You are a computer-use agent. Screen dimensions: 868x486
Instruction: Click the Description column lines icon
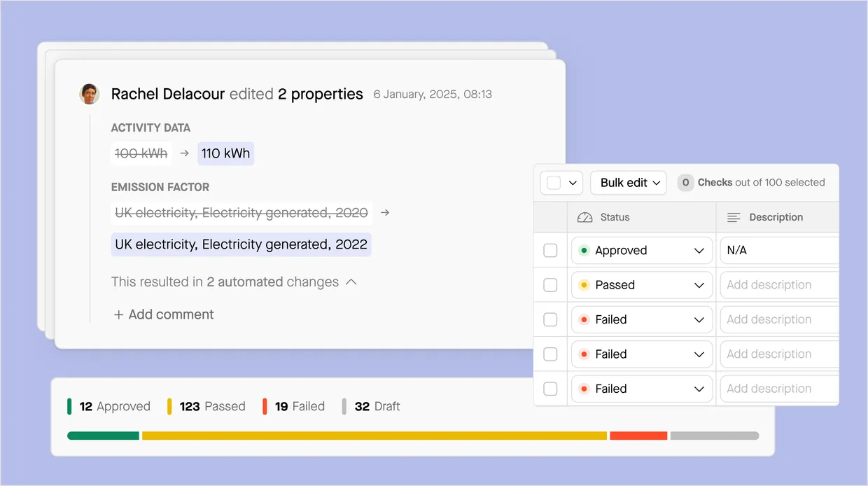click(x=734, y=218)
